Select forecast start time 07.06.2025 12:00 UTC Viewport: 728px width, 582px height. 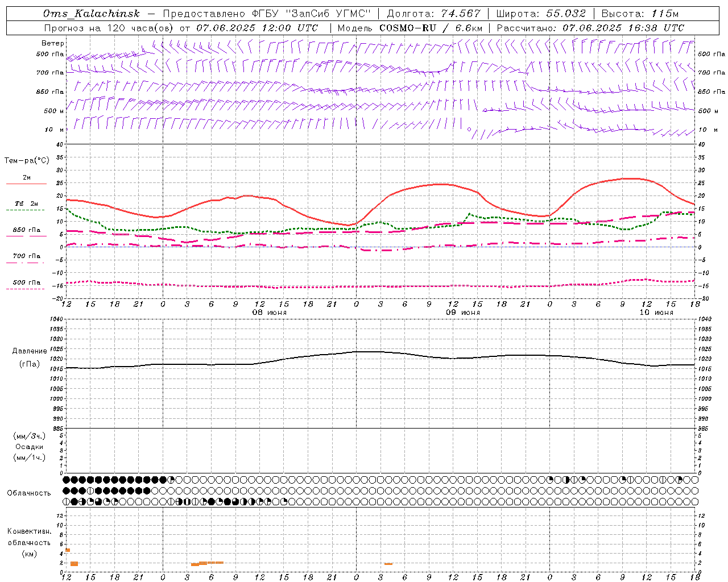257,28
